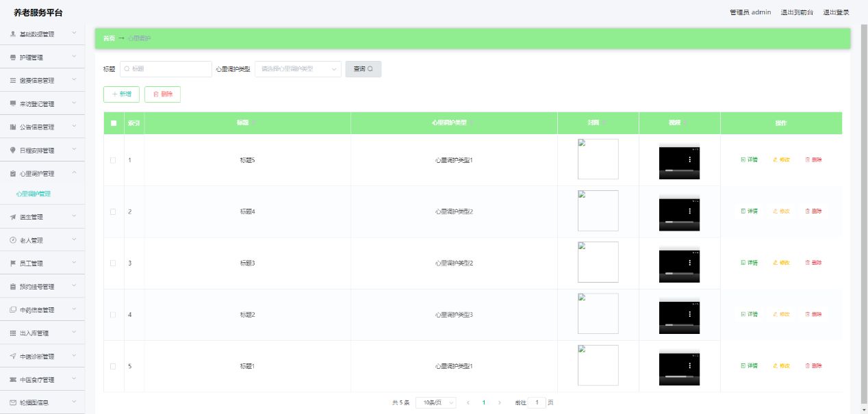Seek the video progress bar in 标题1 row

[678, 376]
